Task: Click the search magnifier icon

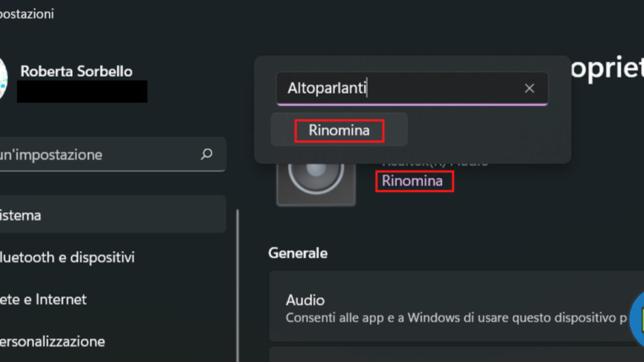Action: [x=207, y=154]
